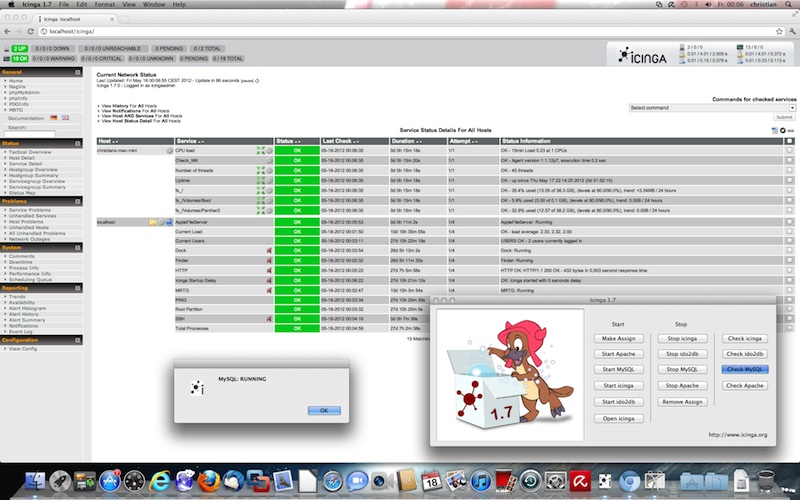Check the CPU load service row checkbox
This screenshot has width=800, height=500.
(x=789, y=151)
